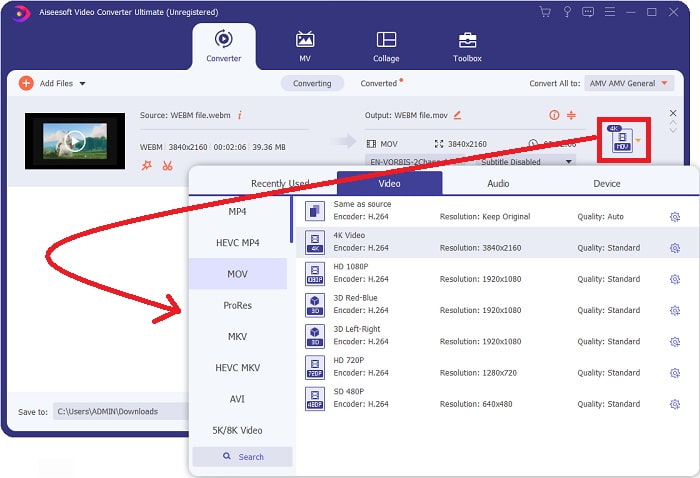Switch to the MV tab
Image resolution: width=700 pixels, height=478 pixels.
tap(305, 46)
